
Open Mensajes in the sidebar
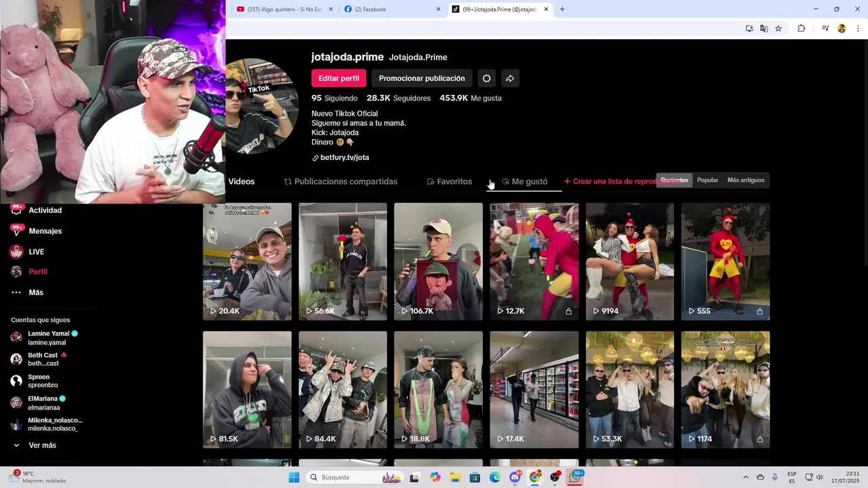pos(45,231)
